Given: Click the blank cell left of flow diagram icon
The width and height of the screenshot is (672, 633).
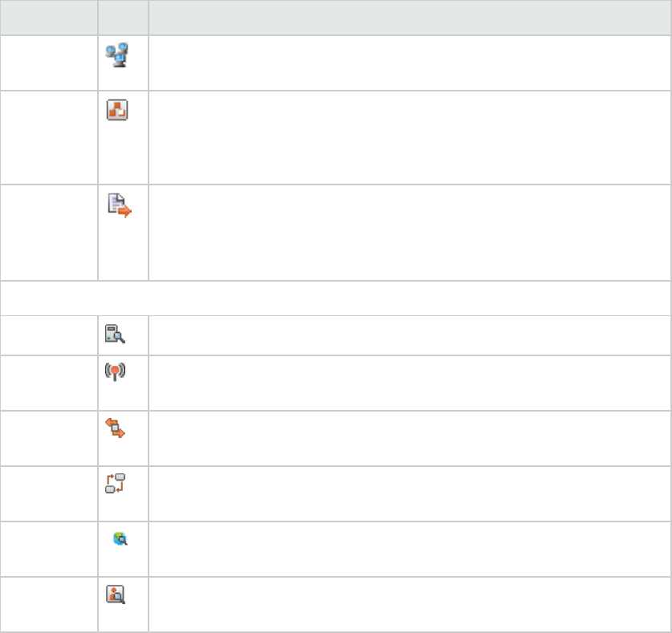Looking at the screenshot, I should coord(49,493).
